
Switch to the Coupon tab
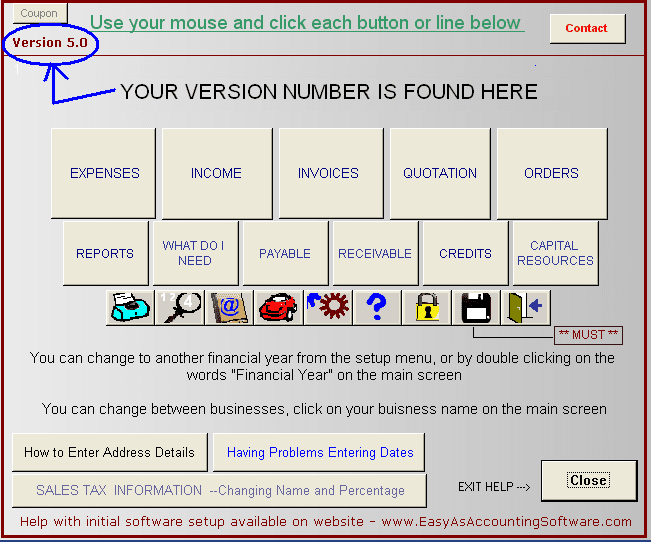click(40, 14)
